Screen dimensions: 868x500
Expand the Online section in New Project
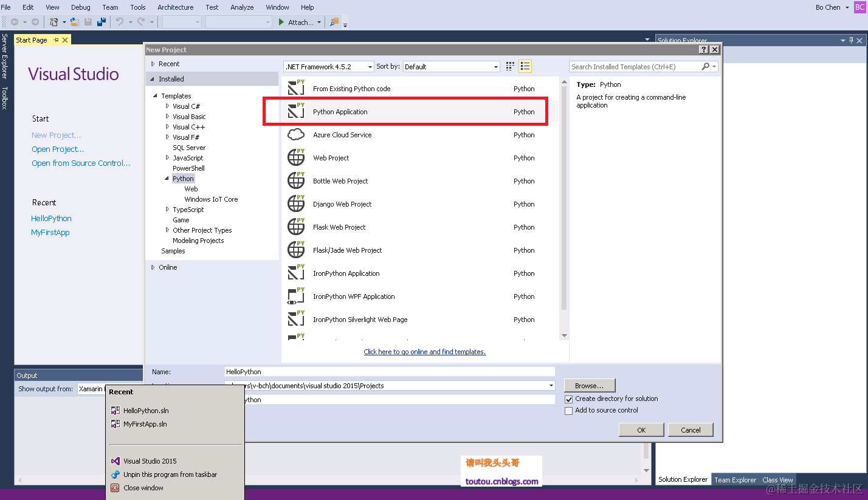(153, 267)
